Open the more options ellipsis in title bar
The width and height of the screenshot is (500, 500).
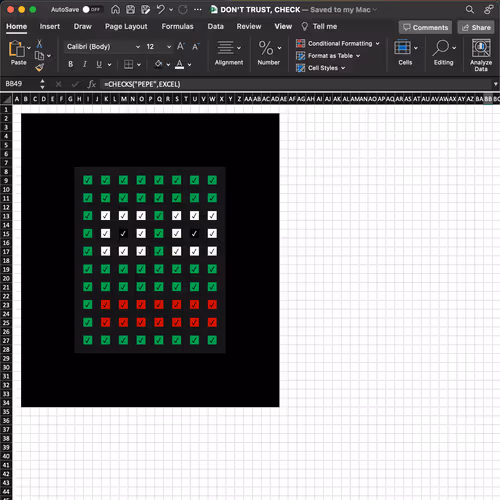pyautogui.click(x=198, y=10)
